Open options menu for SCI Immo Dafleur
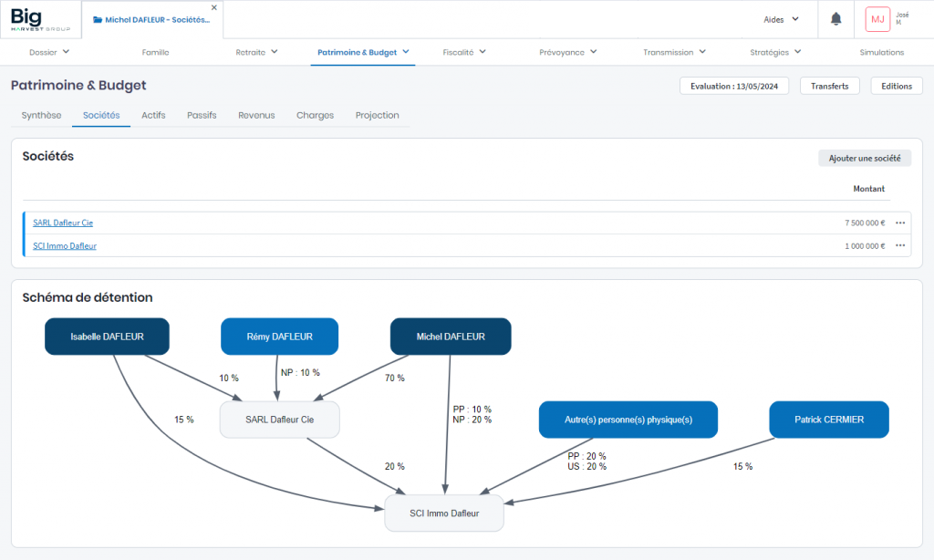This screenshot has width=934, height=560. pyautogui.click(x=900, y=245)
